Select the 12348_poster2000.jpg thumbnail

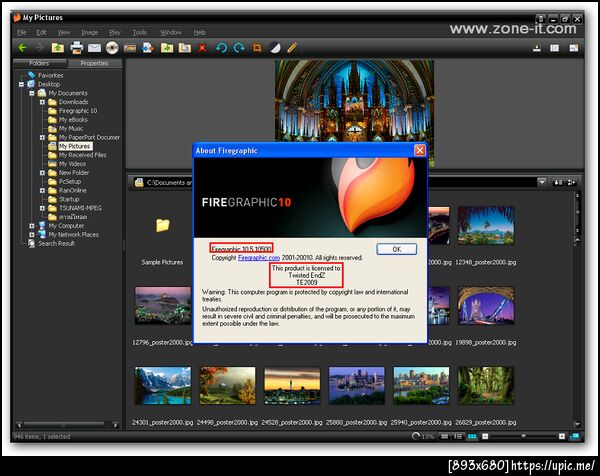486,225
